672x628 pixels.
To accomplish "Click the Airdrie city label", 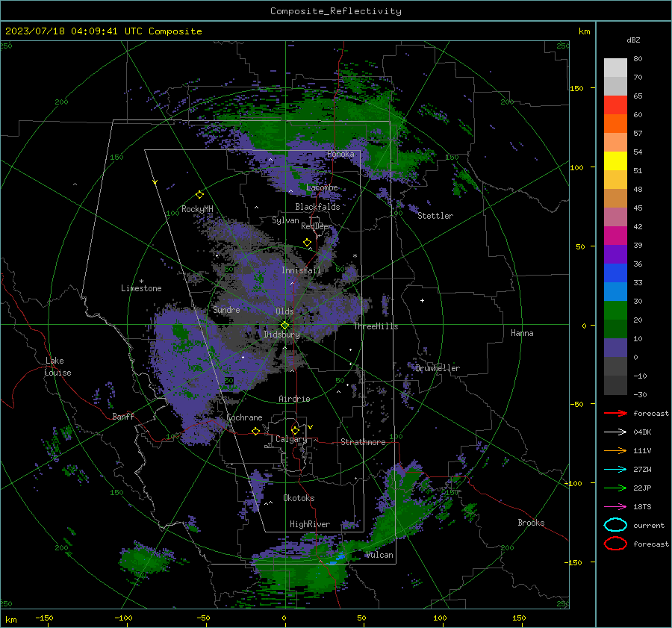I will click(x=294, y=399).
